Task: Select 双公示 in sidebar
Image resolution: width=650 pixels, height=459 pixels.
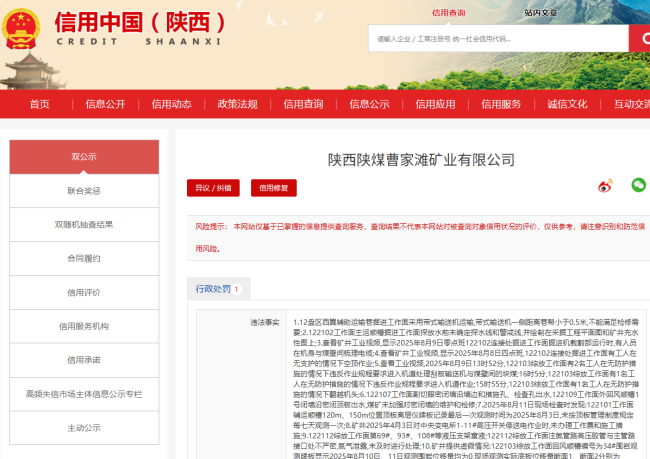Action: coord(84,157)
